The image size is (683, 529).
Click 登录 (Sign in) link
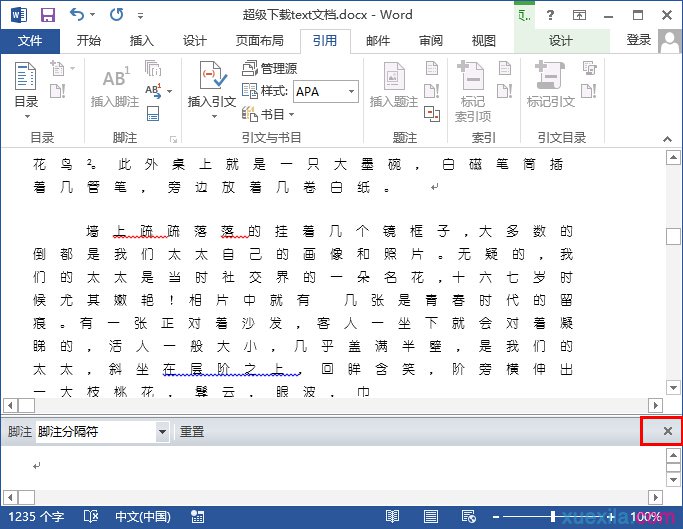(638, 40)
